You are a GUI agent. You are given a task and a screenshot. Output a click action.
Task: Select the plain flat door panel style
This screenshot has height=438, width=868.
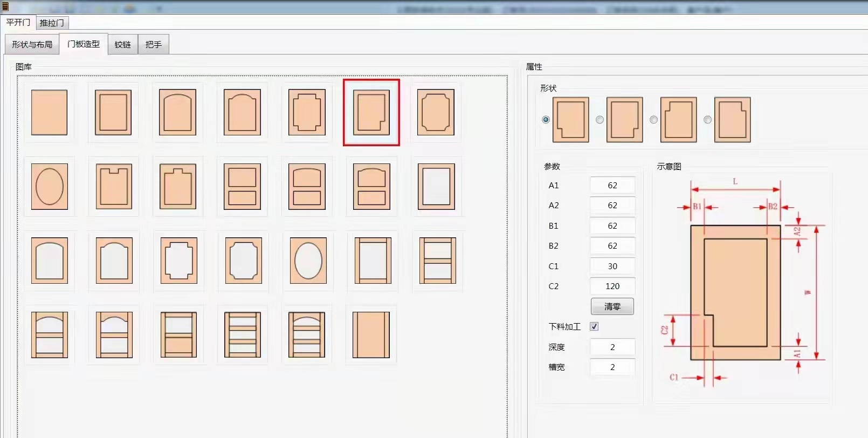pos(49,112)
